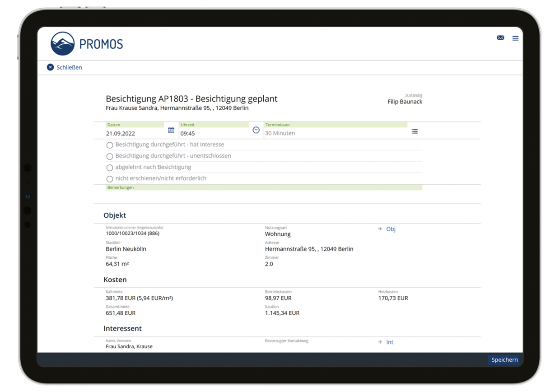
Task: Expand the Termindauer list dropdown
Action: point(415,131)
